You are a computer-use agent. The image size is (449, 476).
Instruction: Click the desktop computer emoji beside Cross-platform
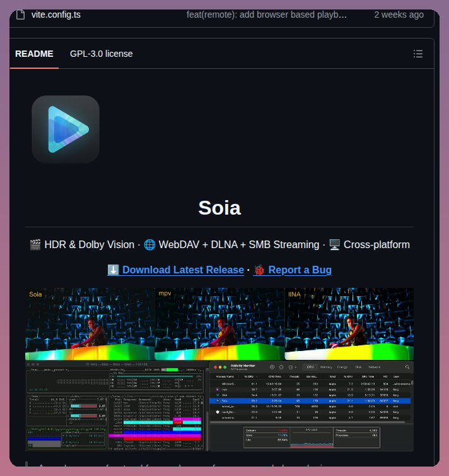click(x=334, y=245)
